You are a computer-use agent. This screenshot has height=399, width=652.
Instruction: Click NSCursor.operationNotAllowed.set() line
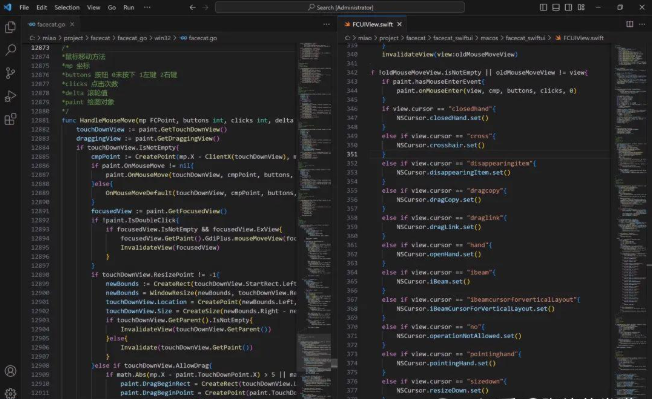[x=459, y=335]
